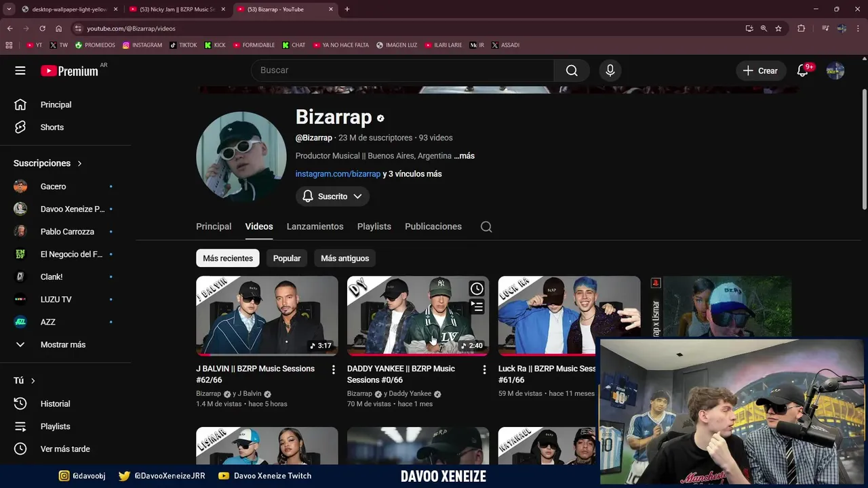Play the J Balvin video thumbnail
The width and height of the screenshot is (868, 488).
[267, 316]
